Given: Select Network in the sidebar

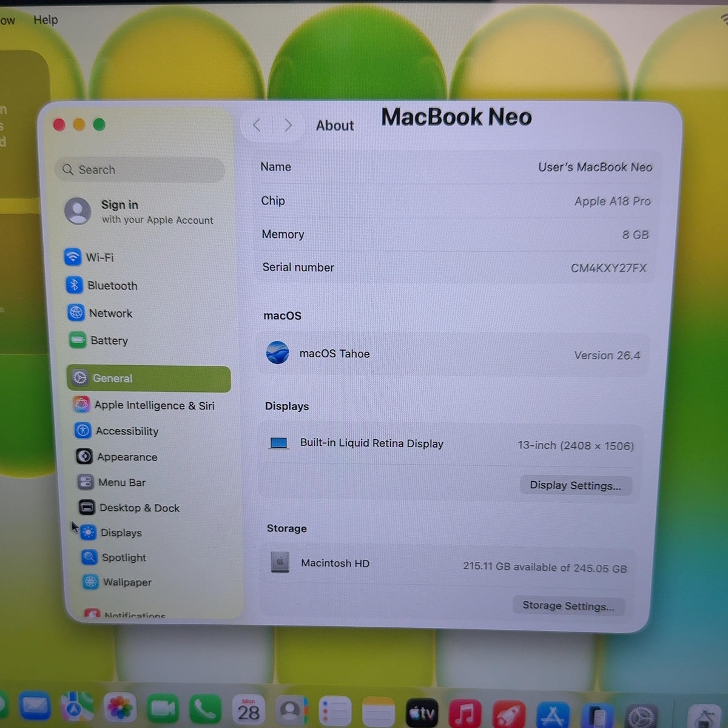Looking at the screenshot, I should [100, 313].
